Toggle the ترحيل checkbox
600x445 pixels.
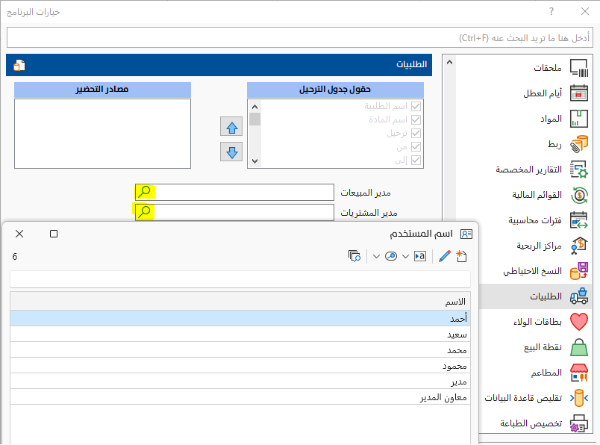point(416,133)
